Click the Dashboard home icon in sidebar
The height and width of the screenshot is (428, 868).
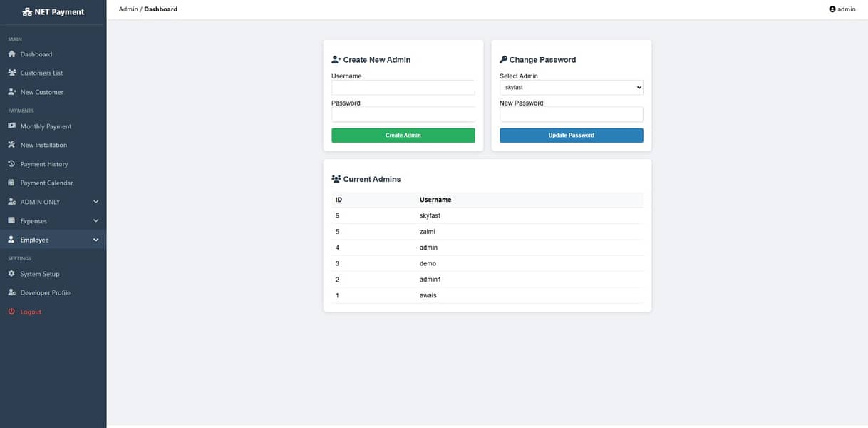point(11,54)
